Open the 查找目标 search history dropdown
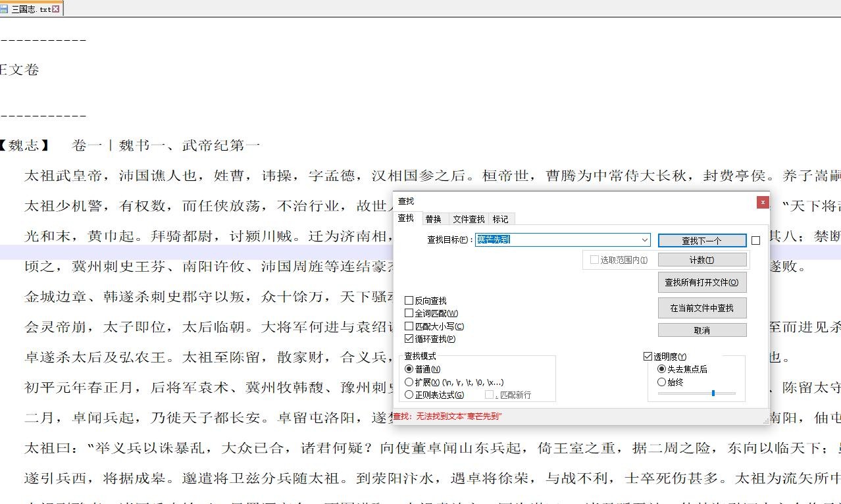 (644, 240)
